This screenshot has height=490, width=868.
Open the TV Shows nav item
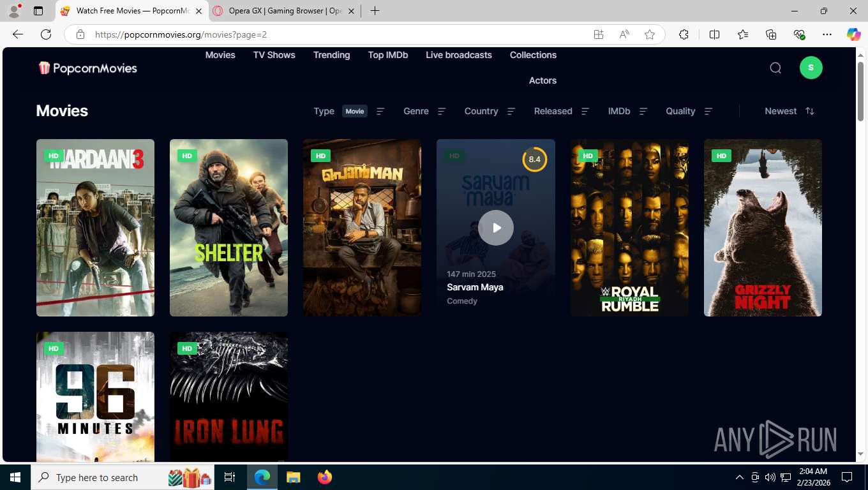click(274, 55)
